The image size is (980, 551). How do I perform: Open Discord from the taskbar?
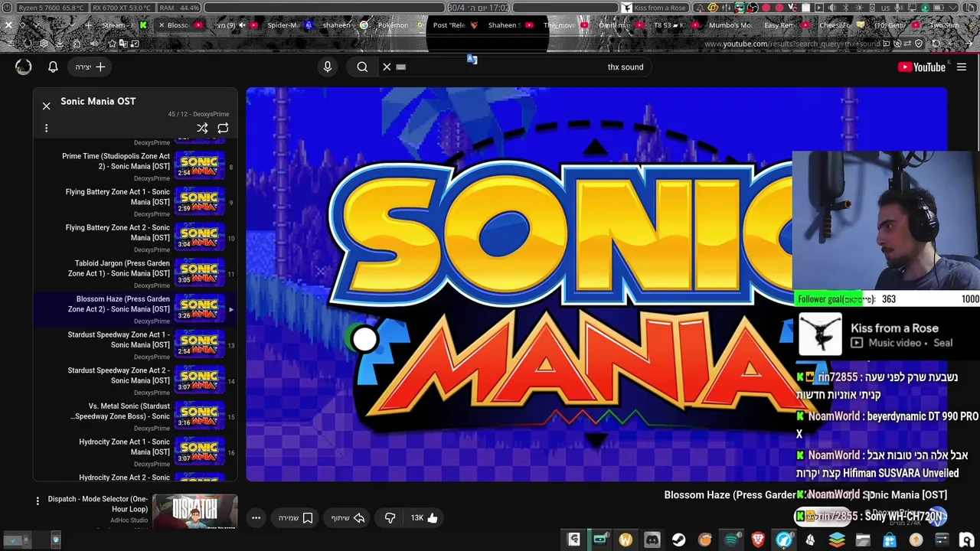point(652,540)
